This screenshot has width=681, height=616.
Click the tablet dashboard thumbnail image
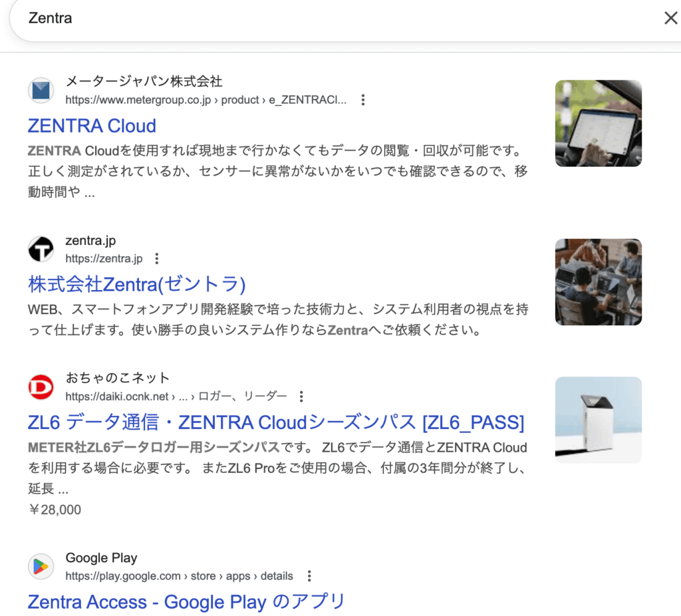point(598,123)
